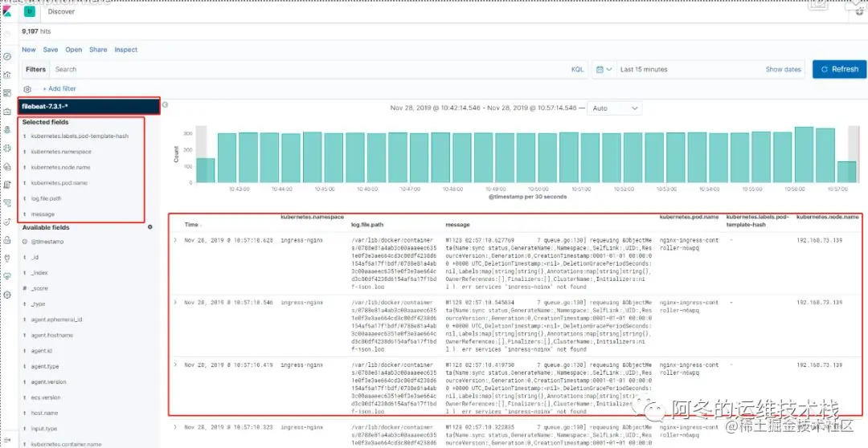The width and height of the screenshot is (868, 448).
Task: Click the Discover breadcrumb title
Action: point(61,11)
